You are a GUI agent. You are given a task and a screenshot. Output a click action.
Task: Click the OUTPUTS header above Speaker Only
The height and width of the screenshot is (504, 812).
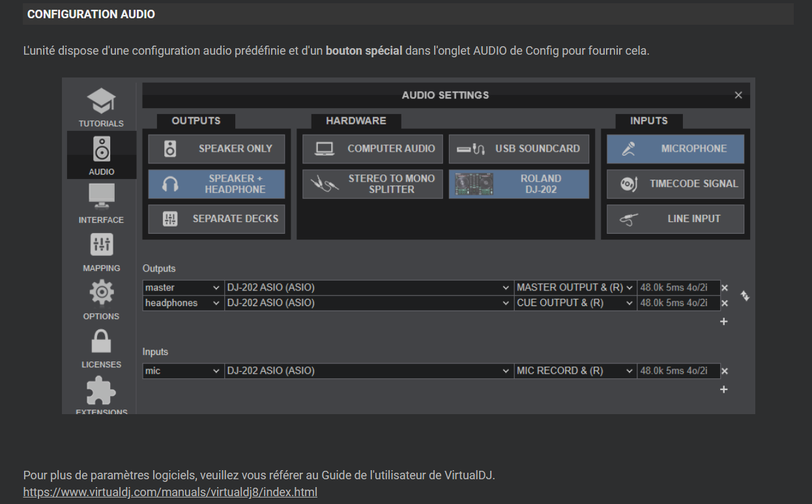(x=196, y=121)
